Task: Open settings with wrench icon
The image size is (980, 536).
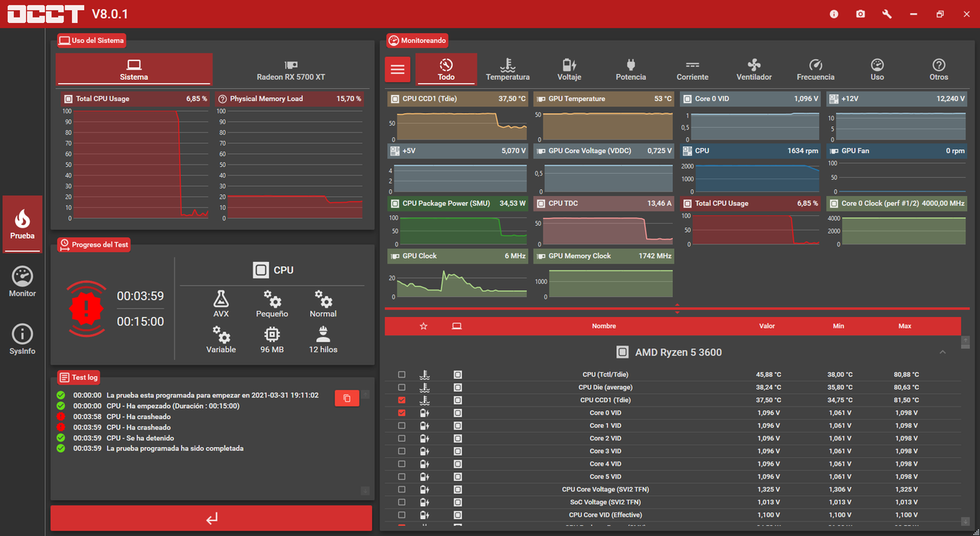Action: click(887, 15)
